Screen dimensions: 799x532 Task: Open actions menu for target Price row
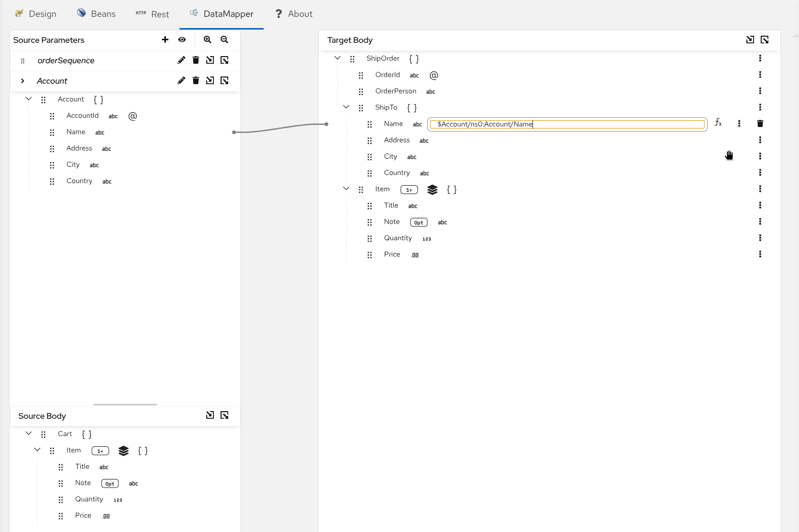pos(760,254)
